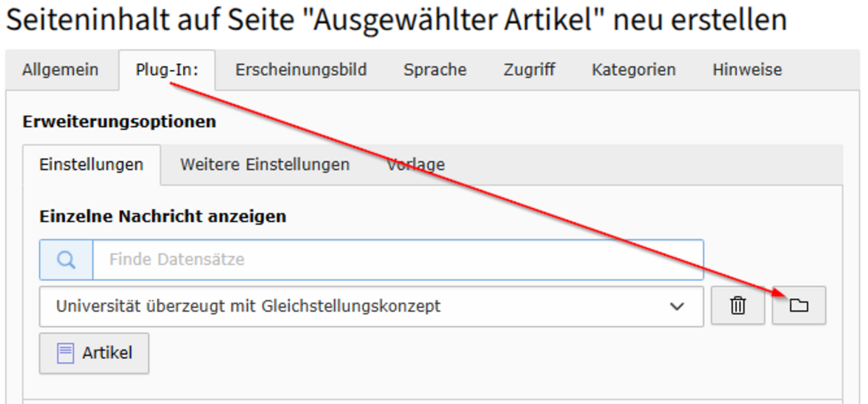Focus the 'Finde Datensätze' search field
This screenshot has height=404, width=868.
coord(397,259)
